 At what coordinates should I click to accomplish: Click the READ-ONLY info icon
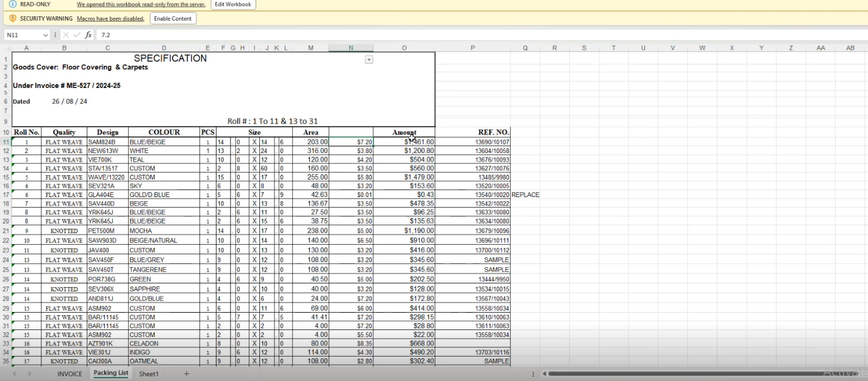(13, 4)
